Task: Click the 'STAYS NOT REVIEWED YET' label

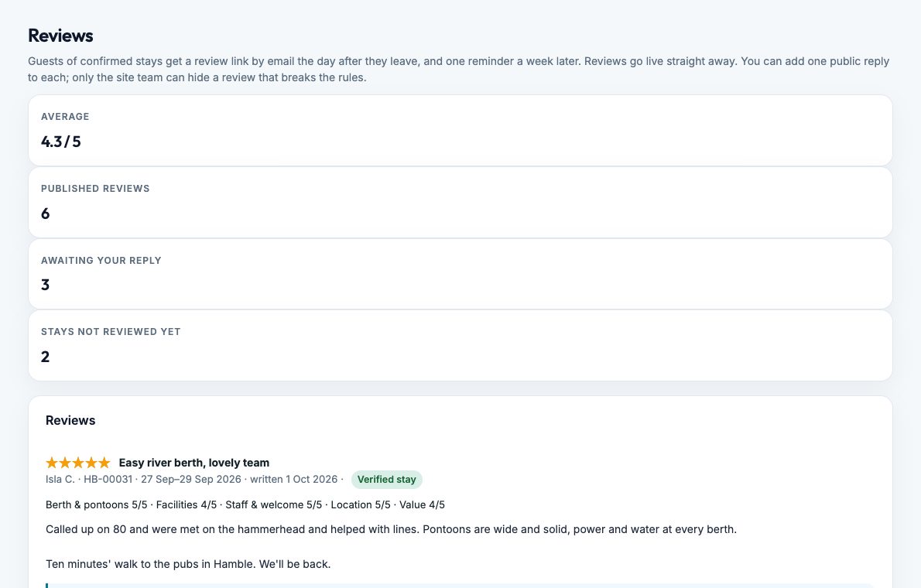Action: 111,332
